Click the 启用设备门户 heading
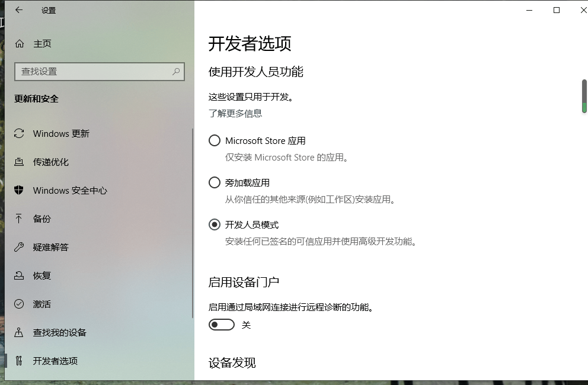The width and height of the screenshot is (588, 385). click(x=244, y=282)
